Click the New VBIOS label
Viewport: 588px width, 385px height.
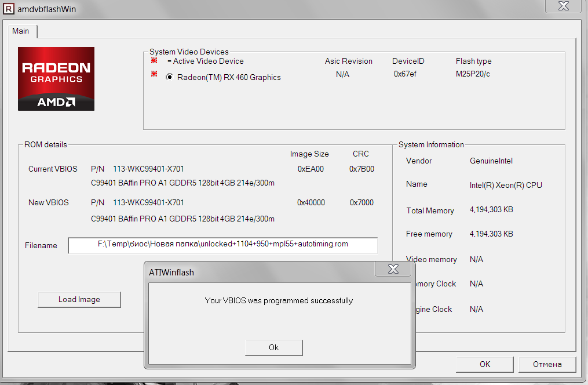[49, 202]
